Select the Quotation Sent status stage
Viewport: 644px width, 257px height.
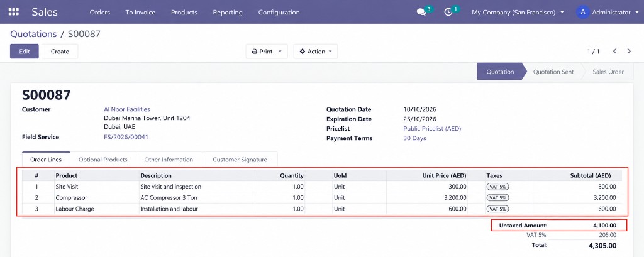[553, 72]
